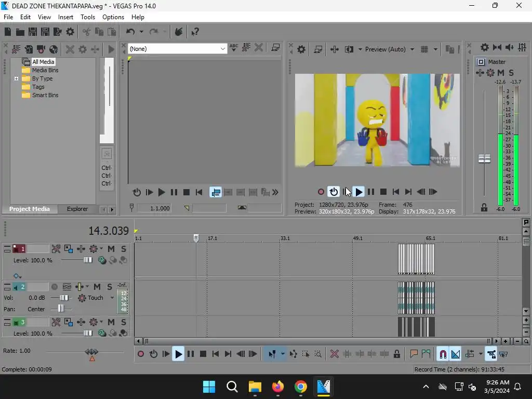Open the Touch automation mode dropdown
The height and width of the screenshot is (399, 532).
tap(112, 298)
